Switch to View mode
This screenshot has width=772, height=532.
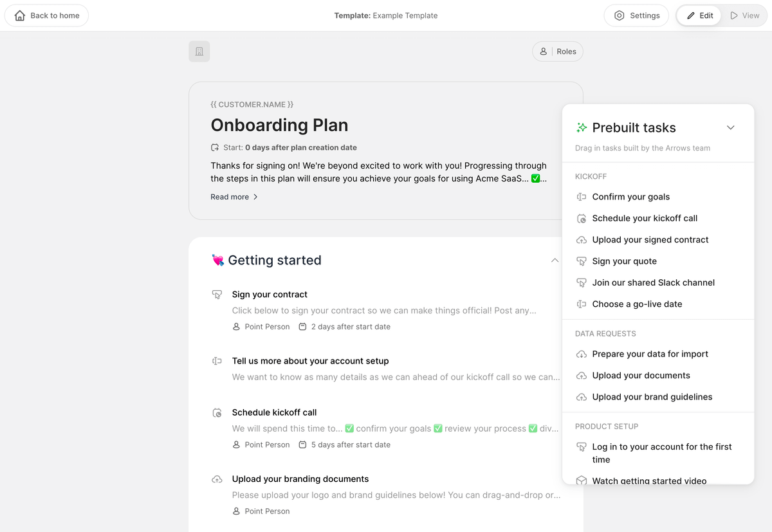point(745,15)
